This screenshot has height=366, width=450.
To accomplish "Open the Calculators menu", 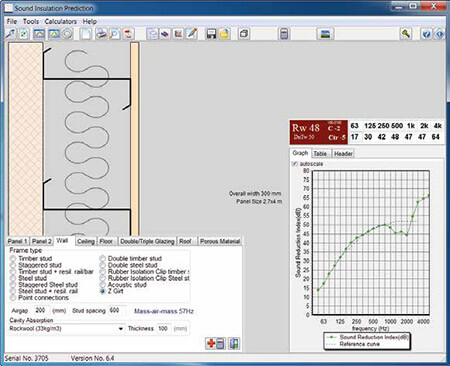I will click(x=61, y=21).
